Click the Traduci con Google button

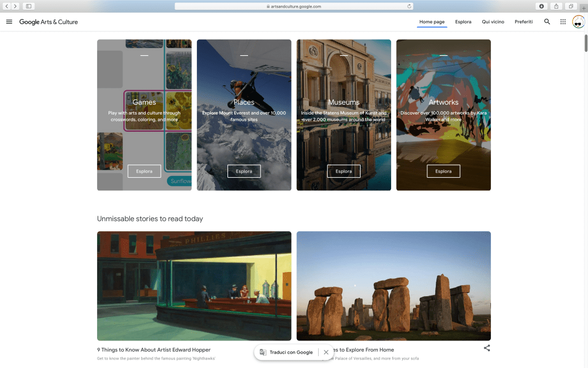pos(287,352)
